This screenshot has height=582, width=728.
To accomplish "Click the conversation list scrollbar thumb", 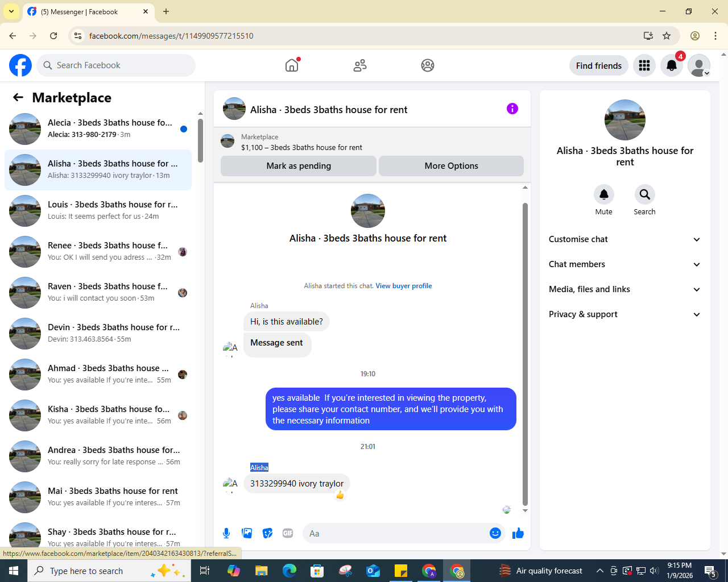I will click(200, 140).
